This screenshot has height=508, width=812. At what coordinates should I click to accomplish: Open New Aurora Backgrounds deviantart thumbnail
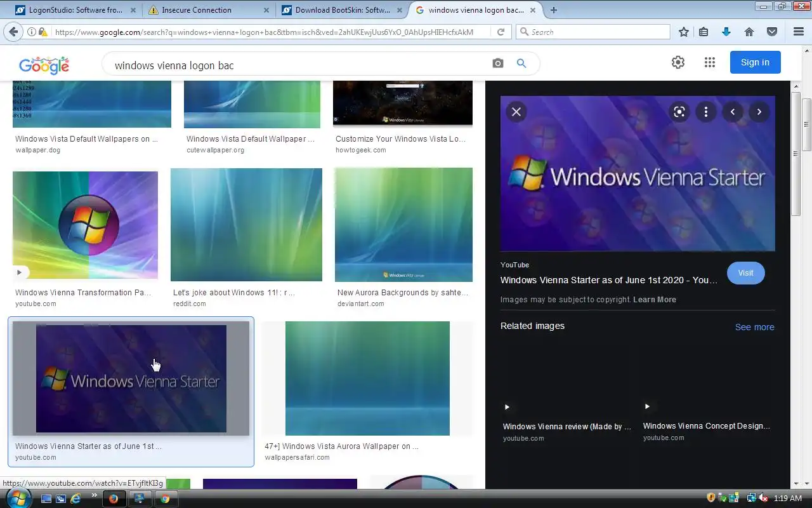[x=403, y=225]
